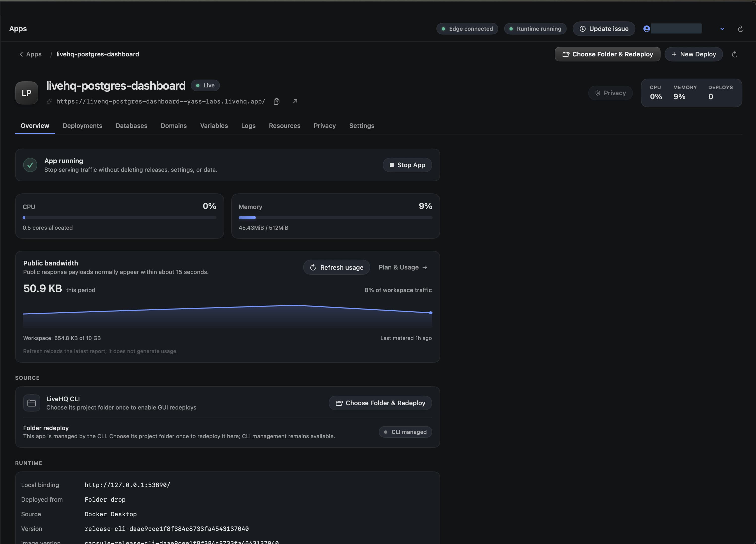Click the '50.9 KB' bandwidth value
756x544 pixels.
point(43,288)
